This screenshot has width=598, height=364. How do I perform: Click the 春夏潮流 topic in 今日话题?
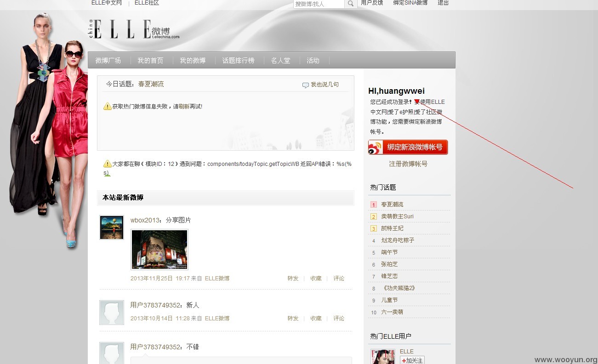(x=151, y=84)
